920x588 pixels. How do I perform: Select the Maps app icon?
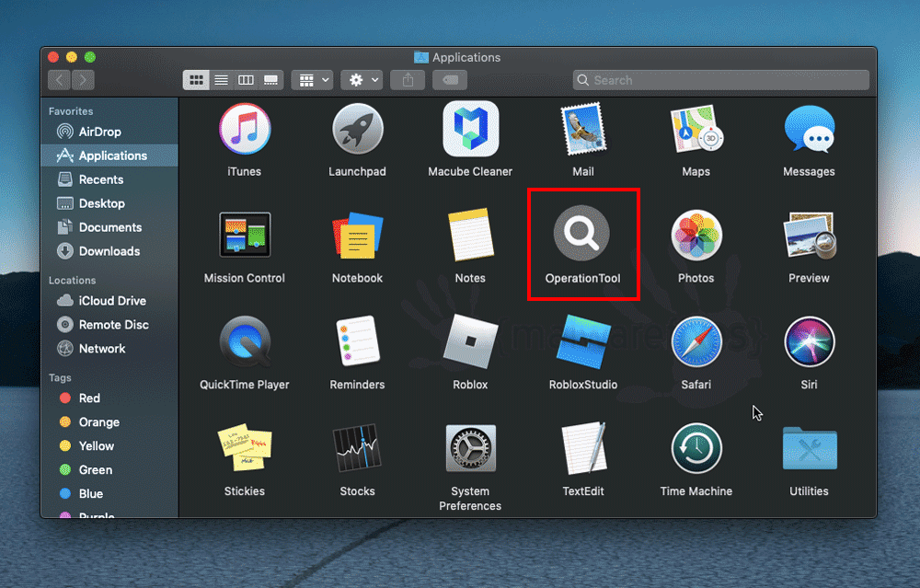click(696, 129)
